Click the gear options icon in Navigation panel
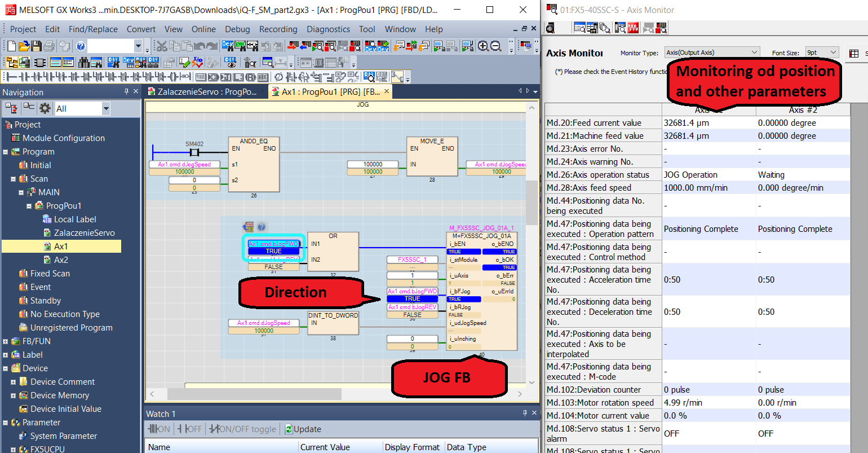 tap(45, 108)
